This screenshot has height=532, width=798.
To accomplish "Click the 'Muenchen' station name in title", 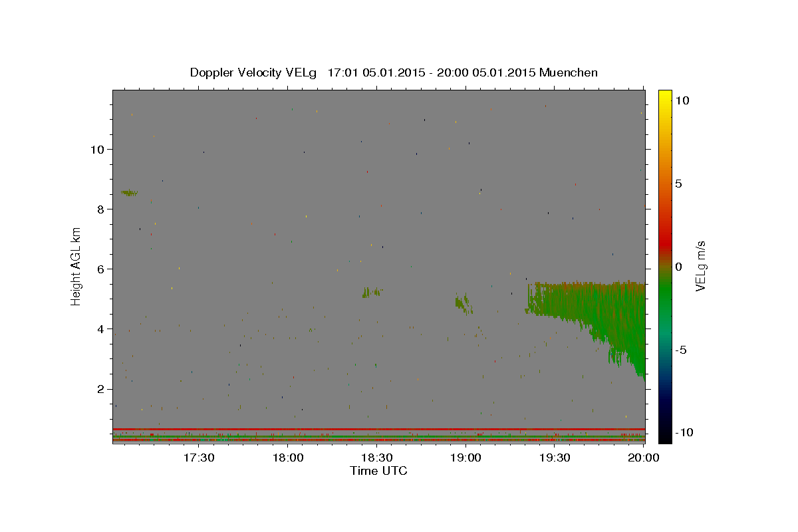I will pyautogui.click(x=569, y=72).
